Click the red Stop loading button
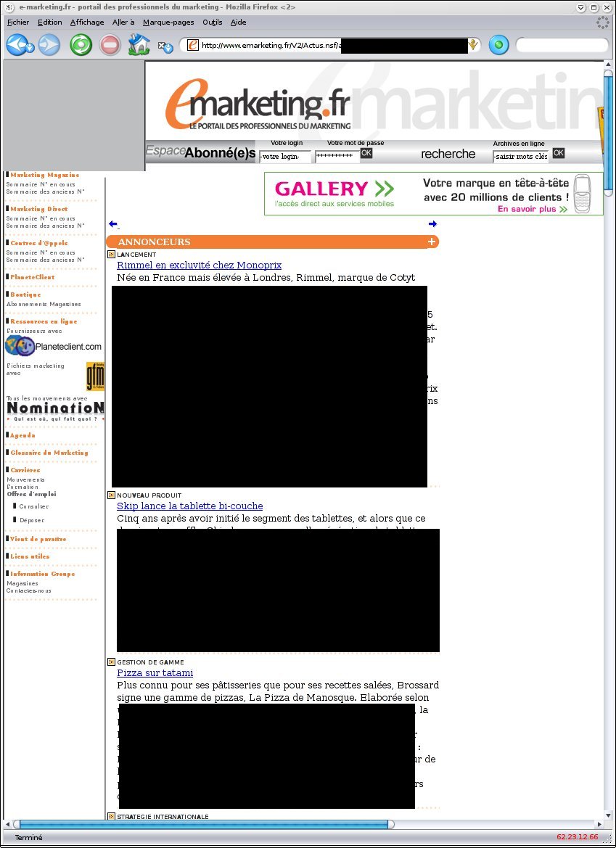 click(x=110, y=45)
